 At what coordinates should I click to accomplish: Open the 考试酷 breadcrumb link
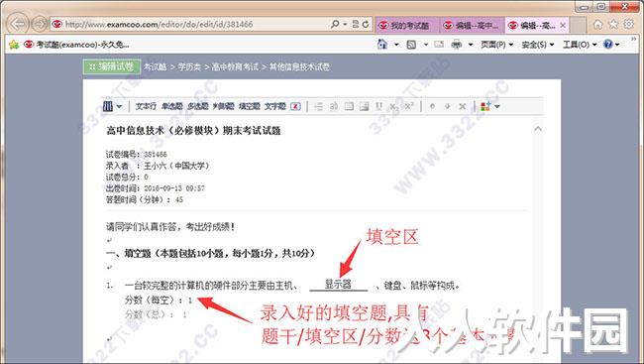tap(156, 67)
